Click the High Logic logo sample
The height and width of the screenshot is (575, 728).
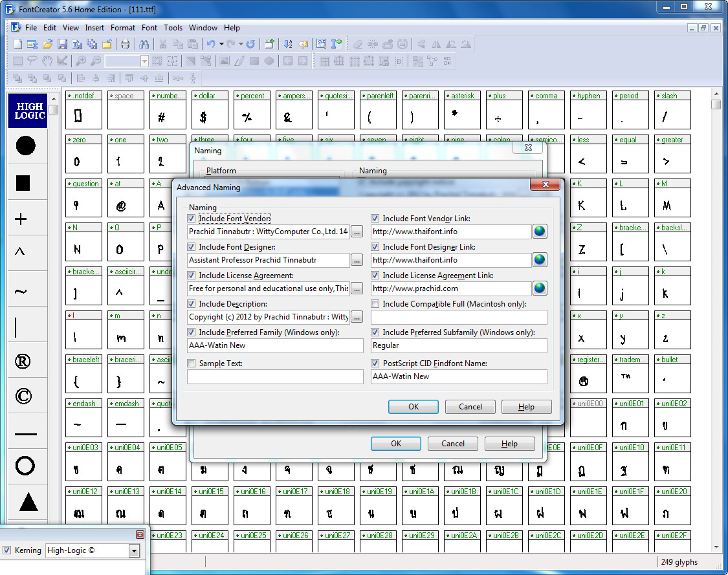[28, 111]
